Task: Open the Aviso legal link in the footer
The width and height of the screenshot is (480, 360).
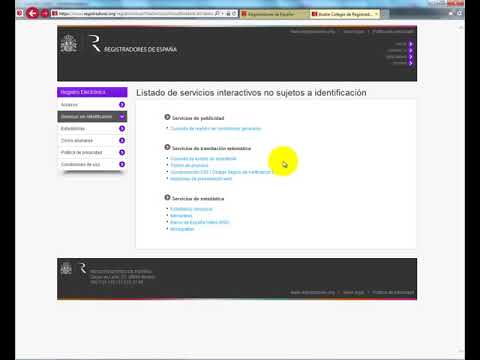Action: click(x=354, y=292)
